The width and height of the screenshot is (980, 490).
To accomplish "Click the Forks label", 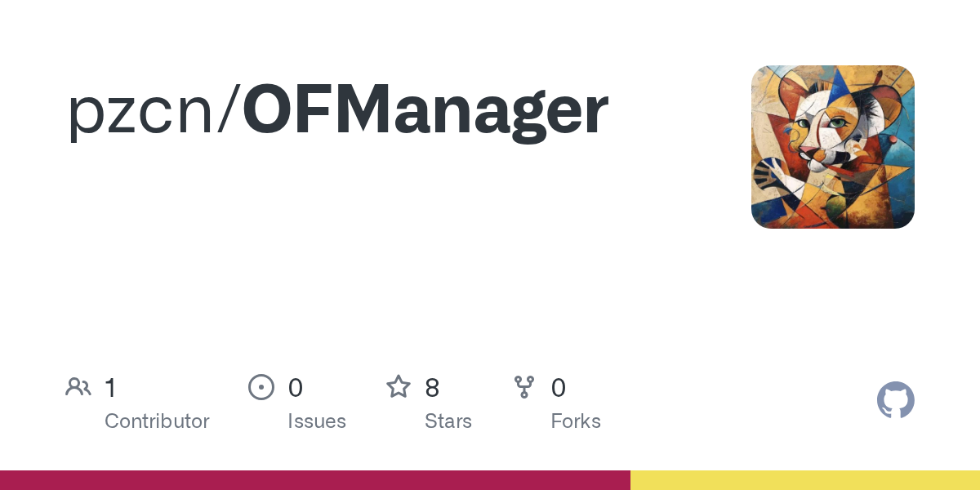I will (x=576, y=421).
